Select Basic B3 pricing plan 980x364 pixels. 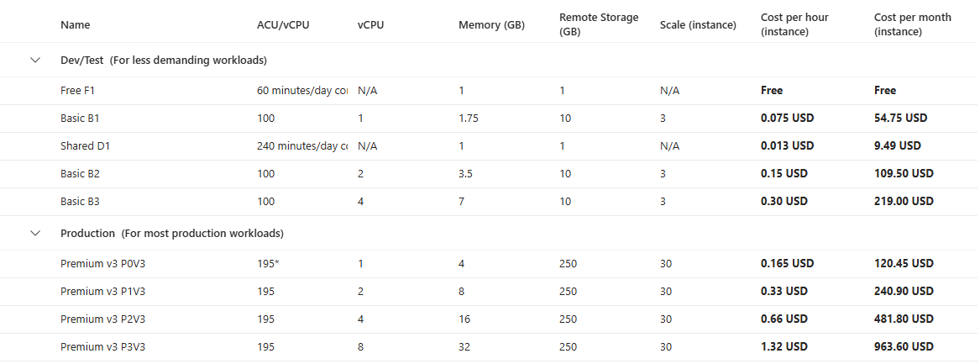click(81, 202)
